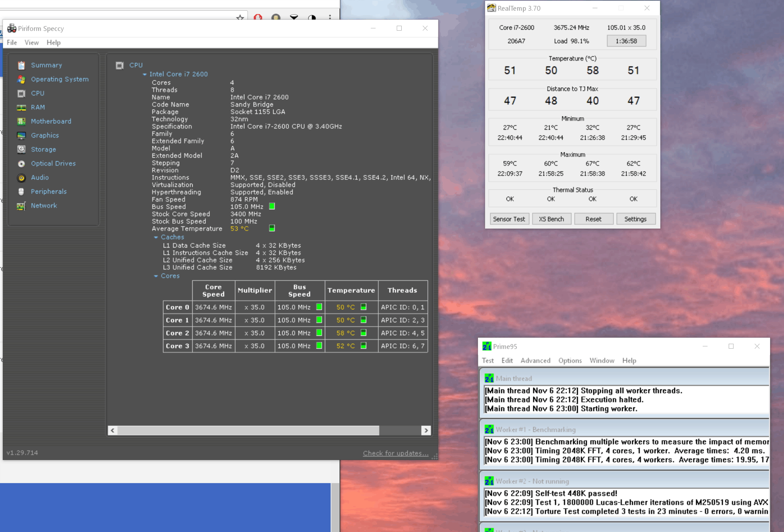Viewport: 784px width, 532px height.
Task: Click the Sensor Test button in RealTemp
Action: [509, 219]
